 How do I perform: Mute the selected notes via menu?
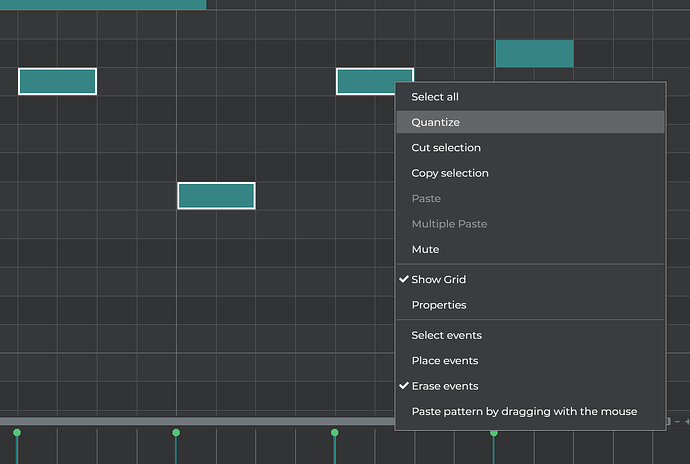(x=530, y=249)
